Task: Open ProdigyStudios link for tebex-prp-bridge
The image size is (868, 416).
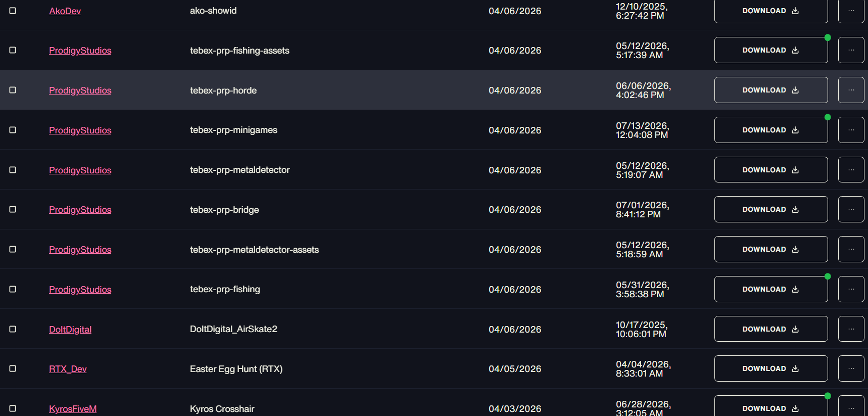Action: click(x=80, y=210)
